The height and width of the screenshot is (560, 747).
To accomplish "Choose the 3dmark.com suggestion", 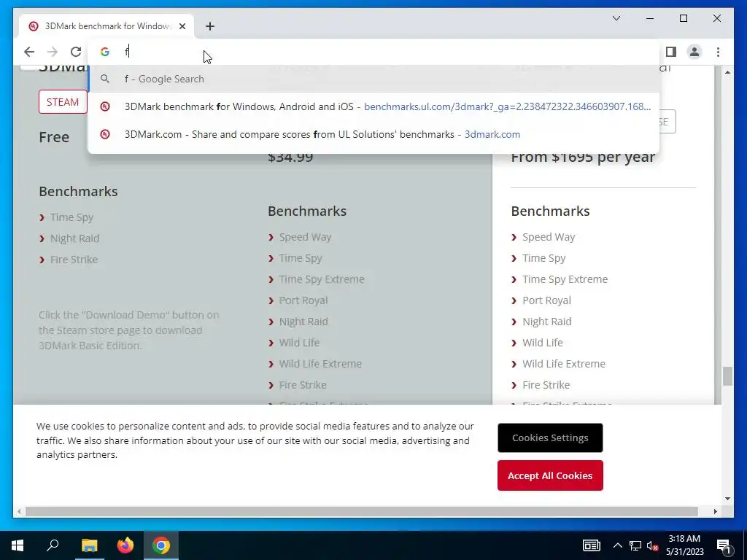I will [x=374, y=134].
